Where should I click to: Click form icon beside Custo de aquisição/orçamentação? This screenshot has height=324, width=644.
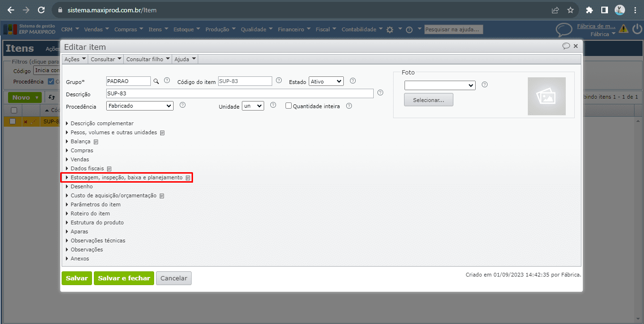coord(162,196)
